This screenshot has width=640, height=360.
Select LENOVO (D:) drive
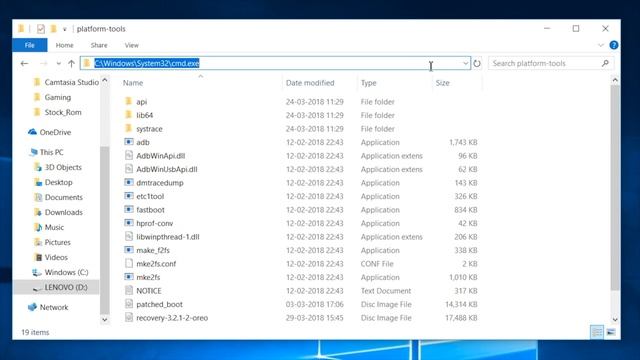66,287
